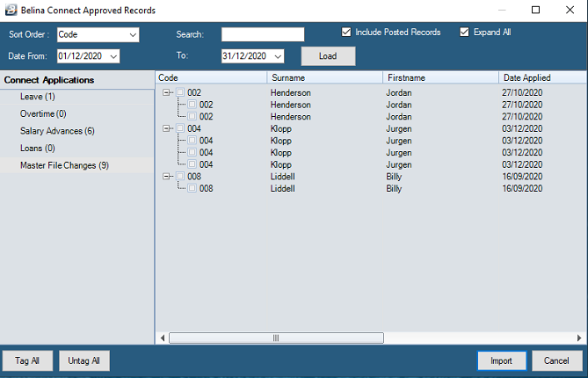Click the Cancel button

click(557, 360)
